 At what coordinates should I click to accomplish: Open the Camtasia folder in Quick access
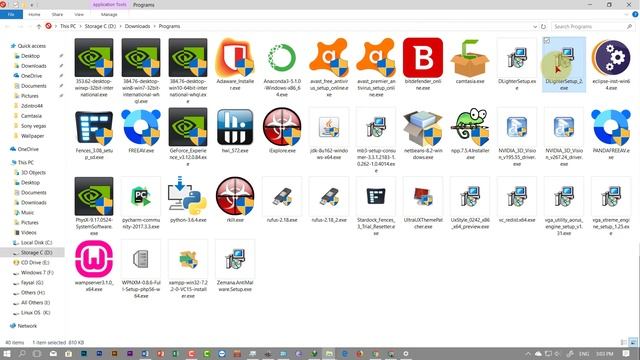click(31, 116)
